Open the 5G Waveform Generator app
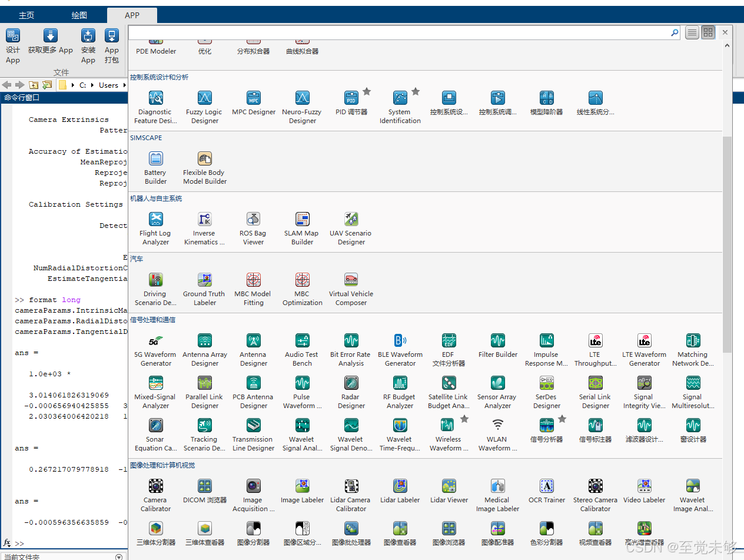Viewport: 744px width, 560px height. point(155,350)
